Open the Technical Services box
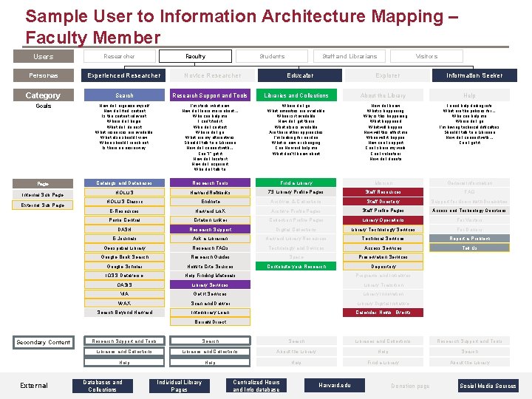 [x=383, y=239]
